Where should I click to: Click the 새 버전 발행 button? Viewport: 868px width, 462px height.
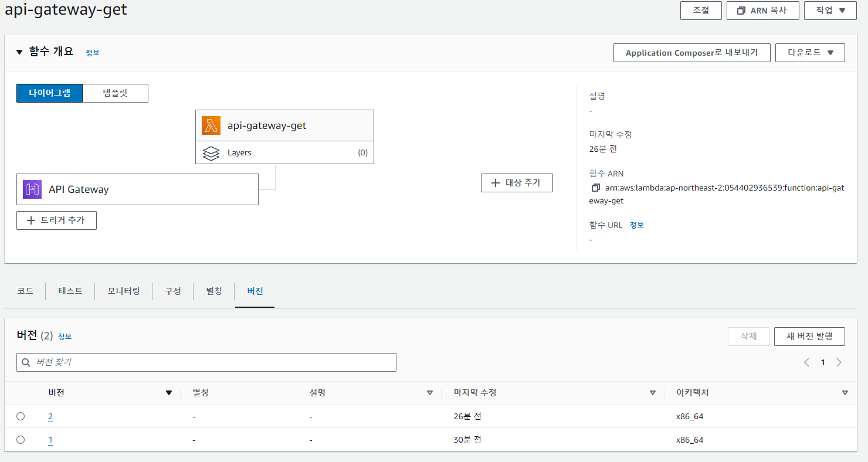click(x=809, y=337)
